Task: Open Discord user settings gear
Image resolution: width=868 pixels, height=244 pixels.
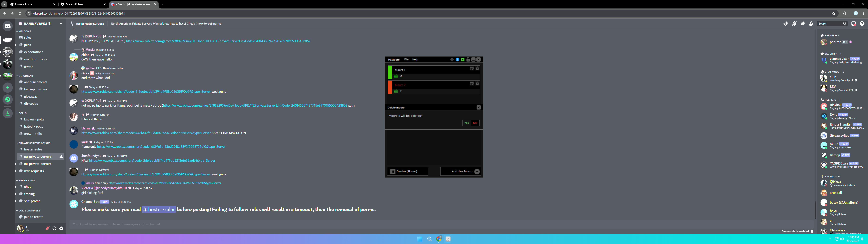Action: [61, 229]
